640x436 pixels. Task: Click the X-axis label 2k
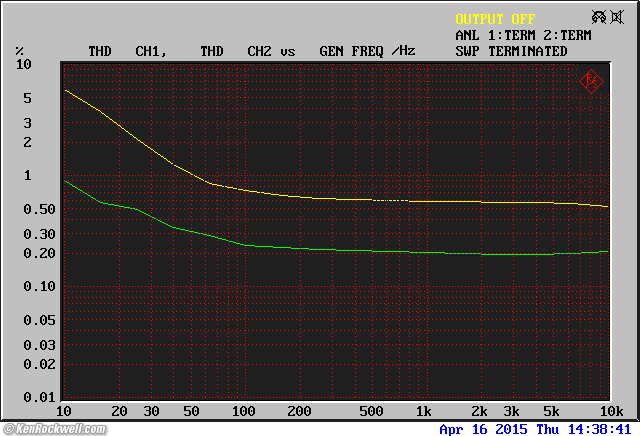click(x=479, y=411)
